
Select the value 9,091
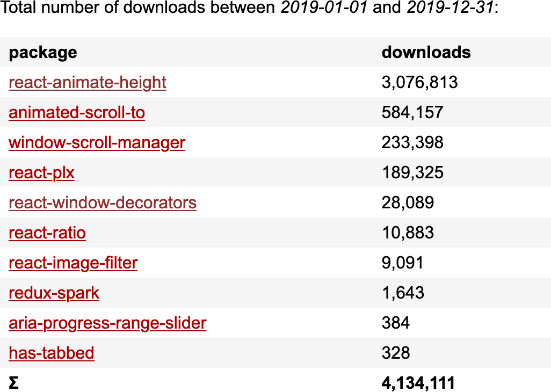pyautogui.click(x=403, y=263)
